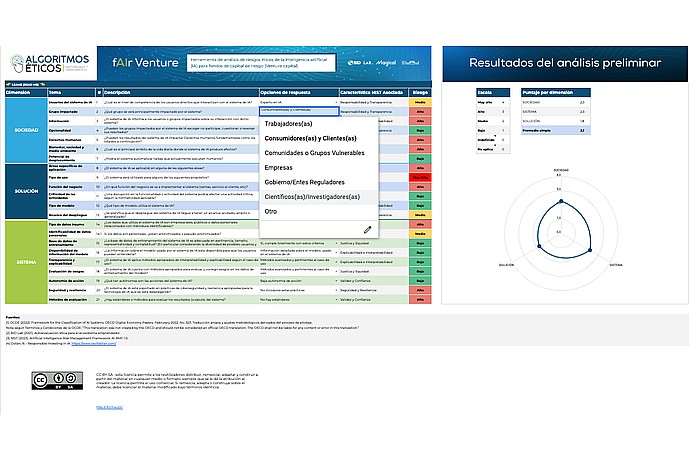Click the 'fAIr Venture' title in banner

pos(145,63)
